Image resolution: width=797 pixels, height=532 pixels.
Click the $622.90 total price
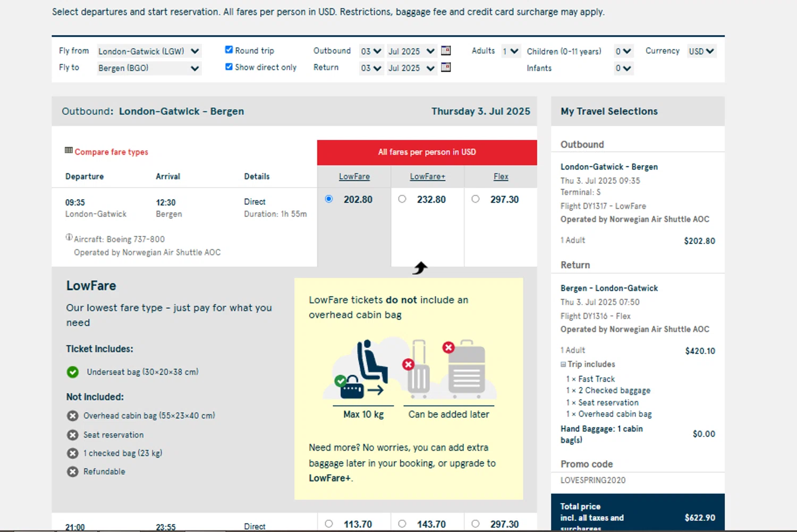click(700, 518)
